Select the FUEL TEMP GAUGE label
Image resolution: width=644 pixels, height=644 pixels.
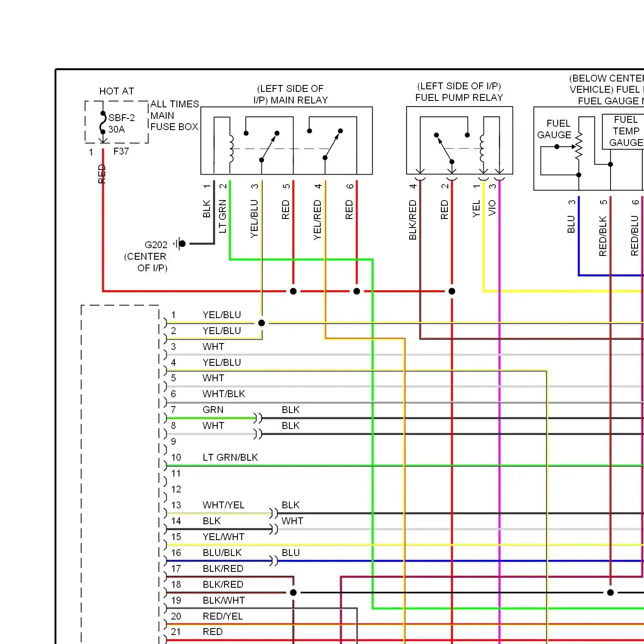point(626,131)
